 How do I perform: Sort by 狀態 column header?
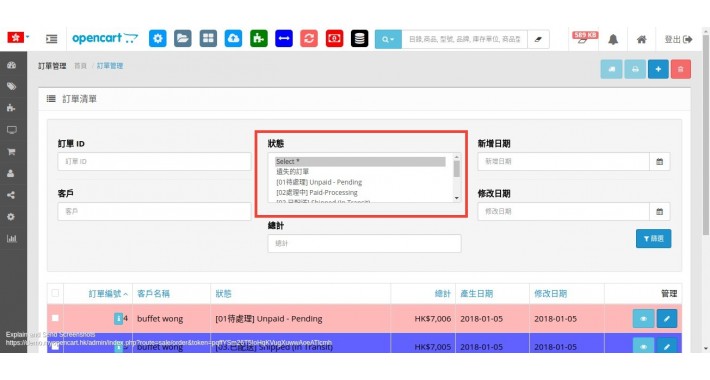[223, 294]
